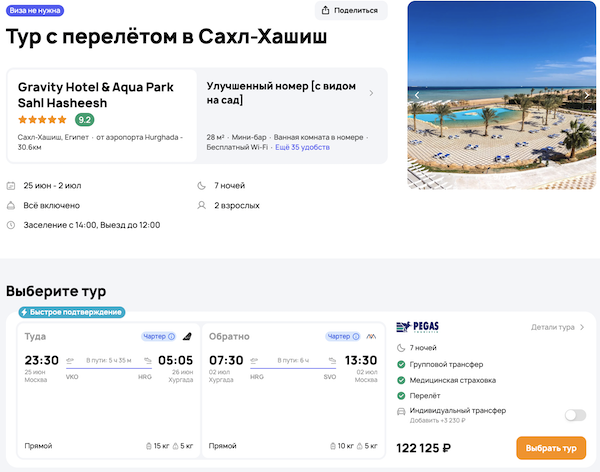Screen dimensions: 600x472
Task: Click return airline logo icon
Action: point(371,336)
